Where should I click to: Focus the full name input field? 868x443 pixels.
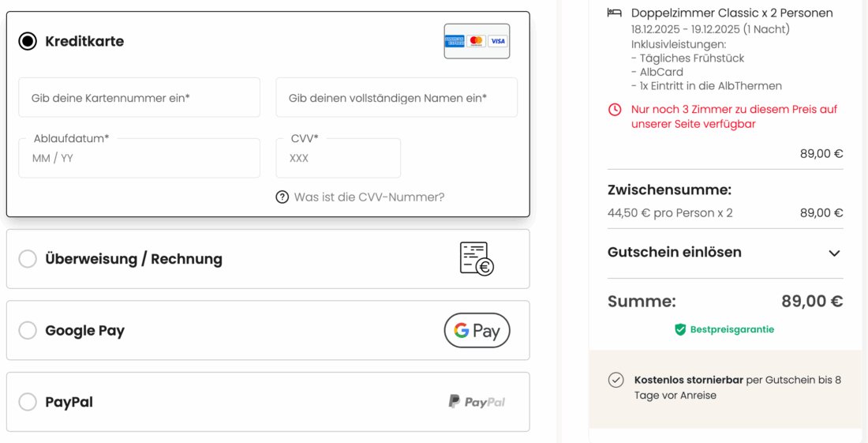pyautogui.click(x=396, y=98)
